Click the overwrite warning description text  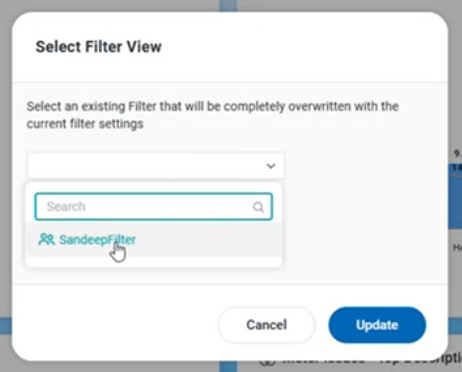(x=213, y=115)
